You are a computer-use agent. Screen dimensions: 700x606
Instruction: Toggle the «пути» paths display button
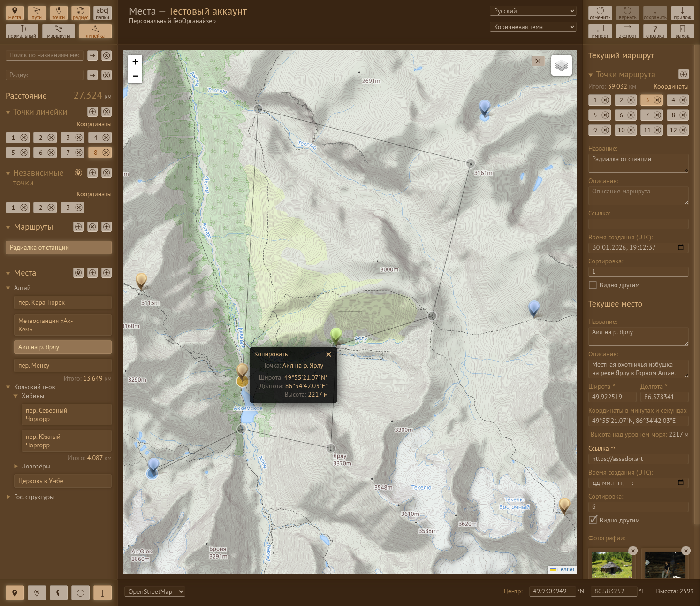37,13
